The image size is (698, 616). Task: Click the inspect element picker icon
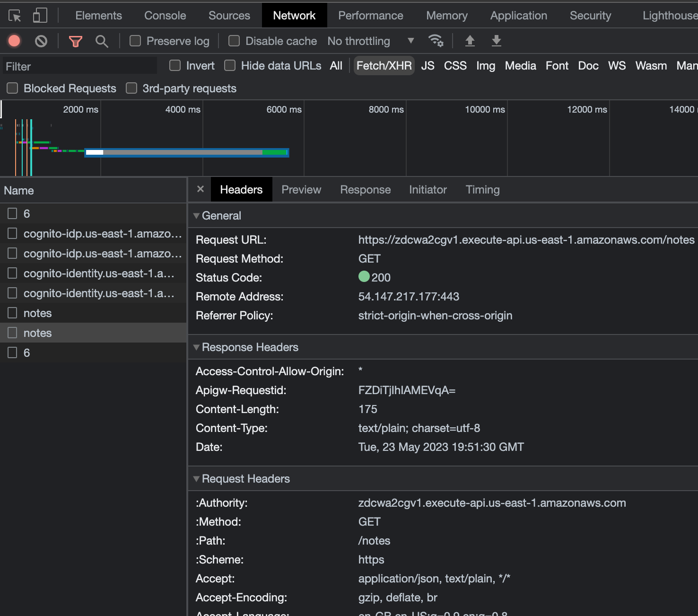[x=15, y=15]
